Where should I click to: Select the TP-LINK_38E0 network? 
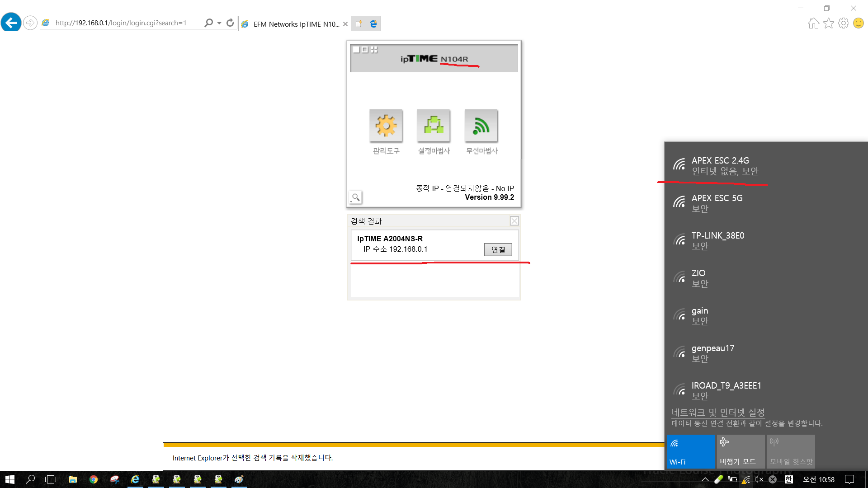tap(766, 241)
